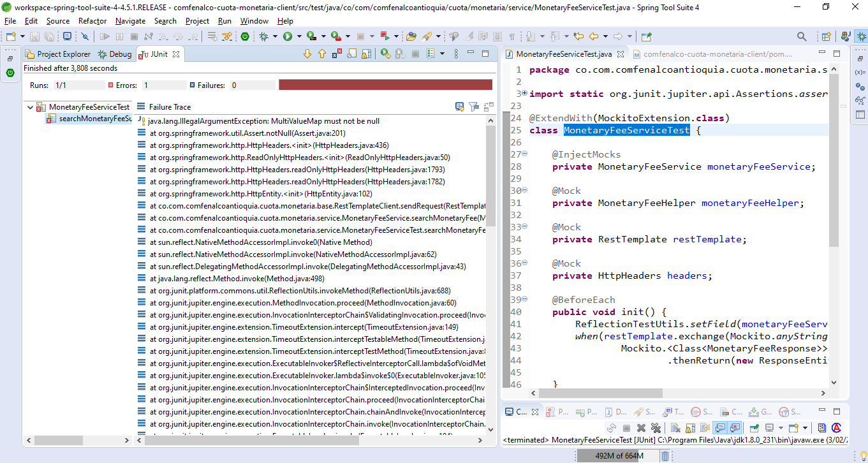
Task: Open Forward navigation history dropdown arrow
Action: (629, 36)
